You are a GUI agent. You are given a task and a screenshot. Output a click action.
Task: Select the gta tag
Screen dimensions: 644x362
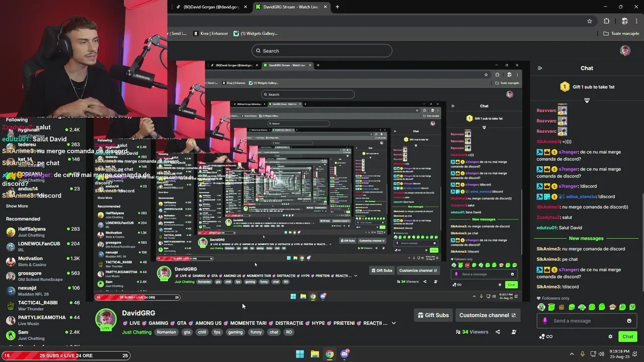(187, 332)
